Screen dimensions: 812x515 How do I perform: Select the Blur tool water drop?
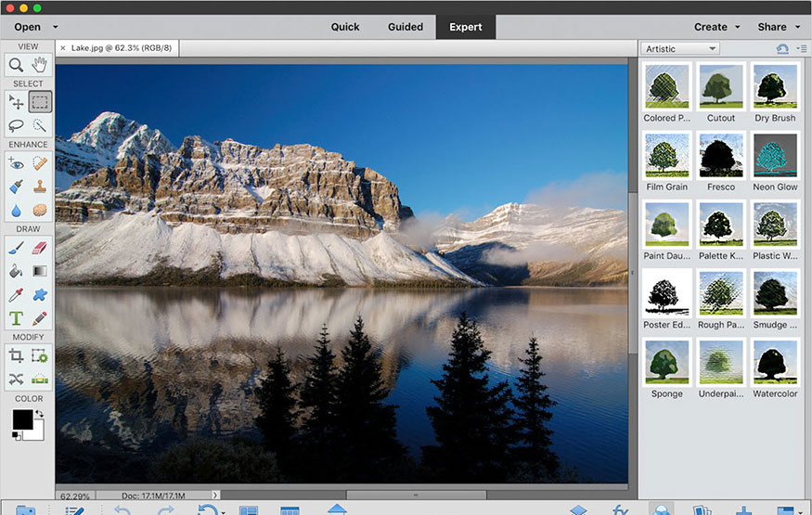16,210
